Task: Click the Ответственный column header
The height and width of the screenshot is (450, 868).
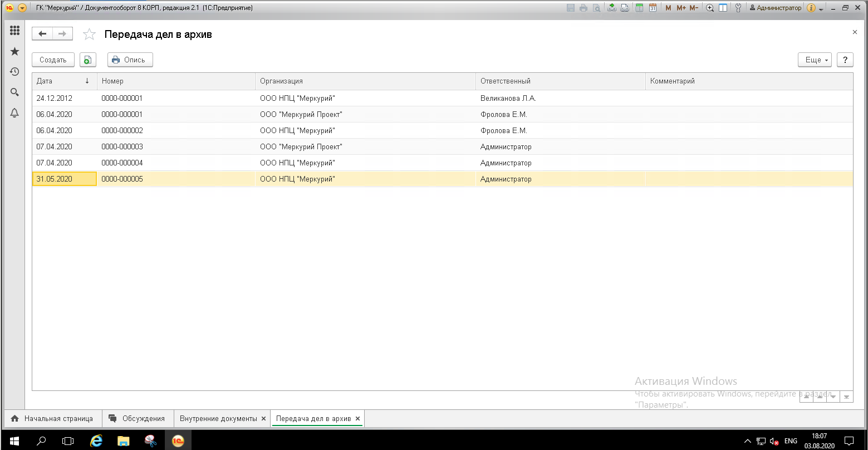Action: (x=561, y=81)
